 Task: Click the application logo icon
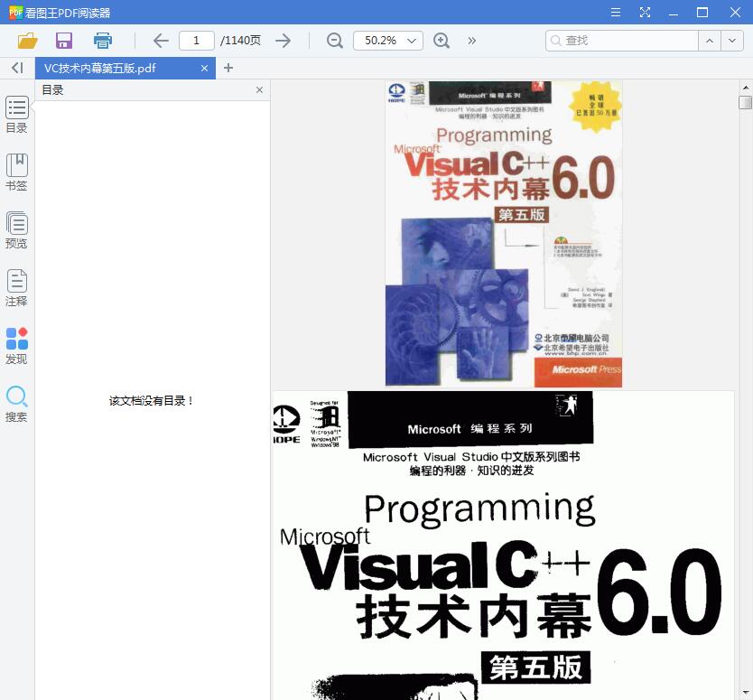pos(15,13)
